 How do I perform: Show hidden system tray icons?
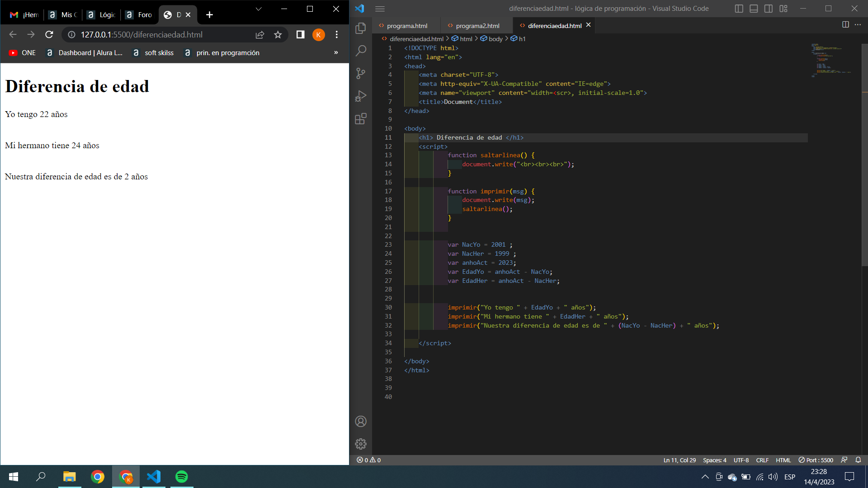(705, 477)
